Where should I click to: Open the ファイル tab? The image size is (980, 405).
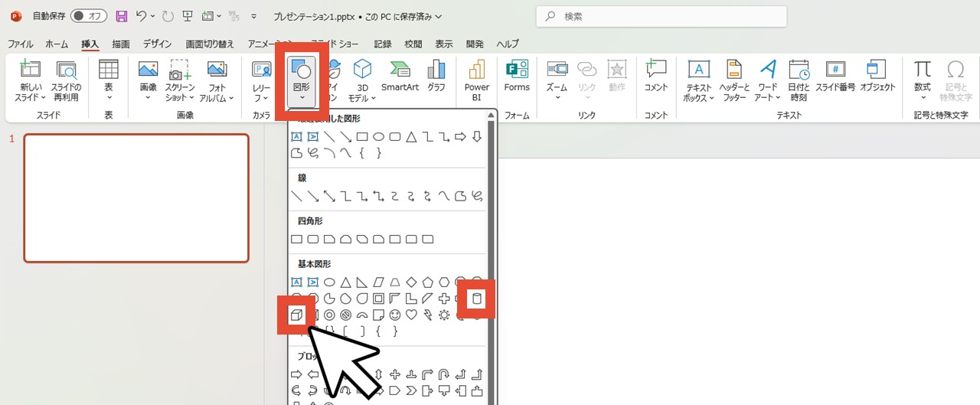(x=20, y=44)
